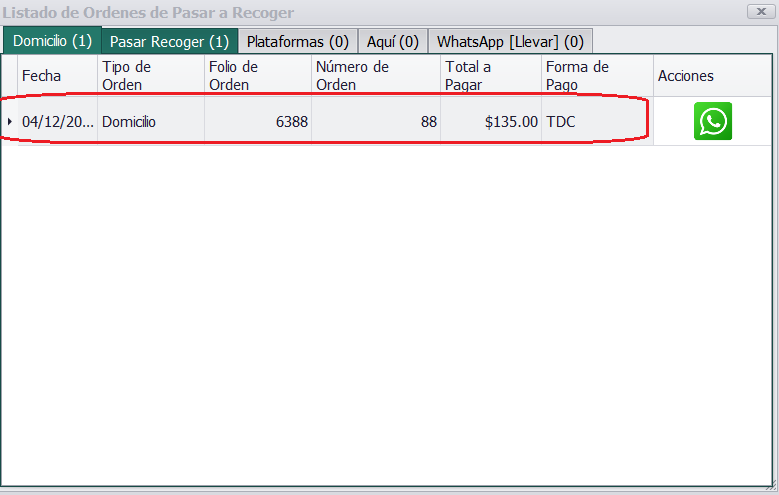Sort by the Fecha column header
Viewport: 779px width, 495px height.
tap(57, 76)
